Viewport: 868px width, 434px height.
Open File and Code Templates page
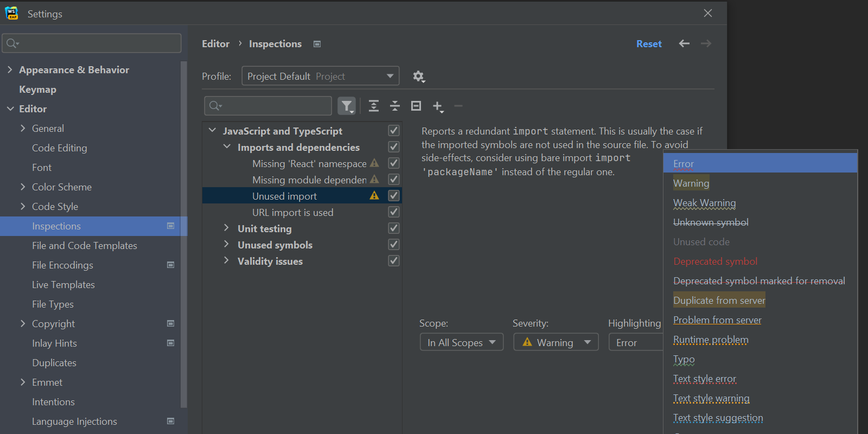[x=85, y=245]
